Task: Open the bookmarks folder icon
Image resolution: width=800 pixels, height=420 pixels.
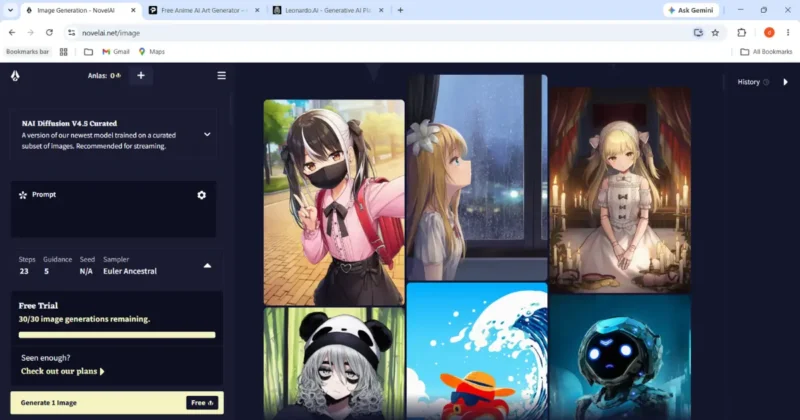Action: 88,52
